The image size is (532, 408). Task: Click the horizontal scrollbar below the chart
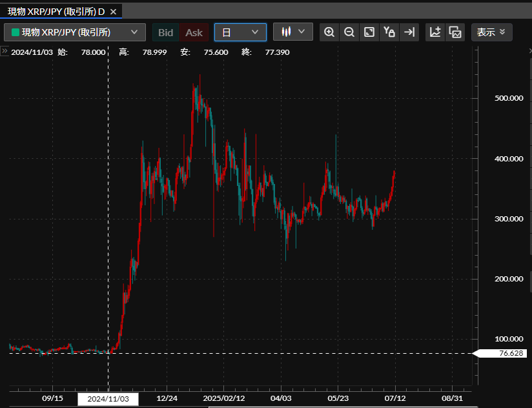click(343, 407)
